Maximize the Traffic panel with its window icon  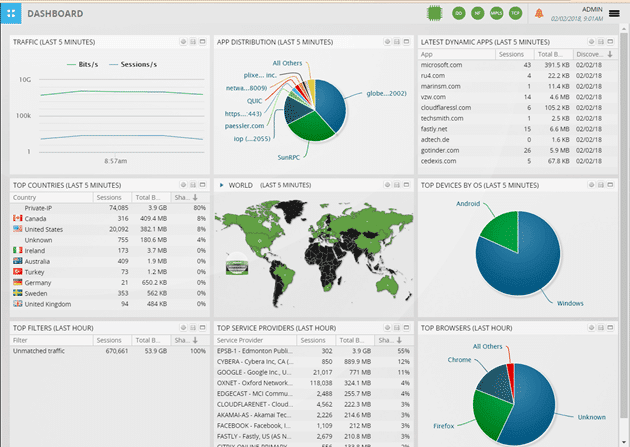[x=202, y=41]
